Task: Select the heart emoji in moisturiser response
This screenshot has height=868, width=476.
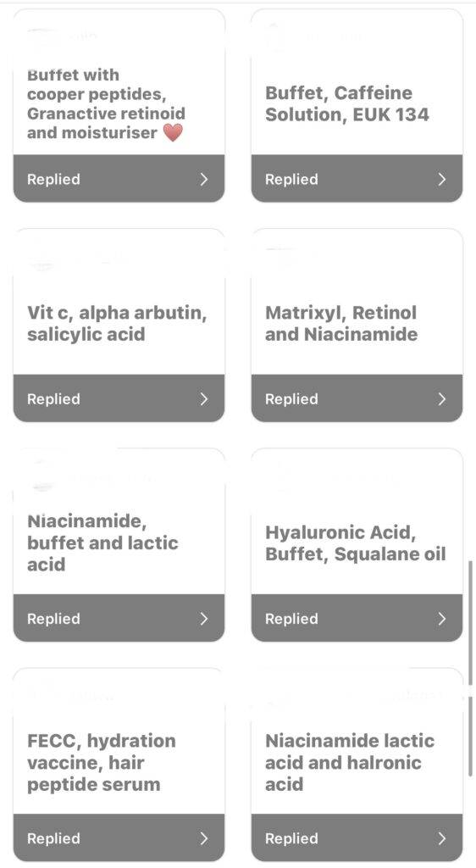Action: click(173, 132)
